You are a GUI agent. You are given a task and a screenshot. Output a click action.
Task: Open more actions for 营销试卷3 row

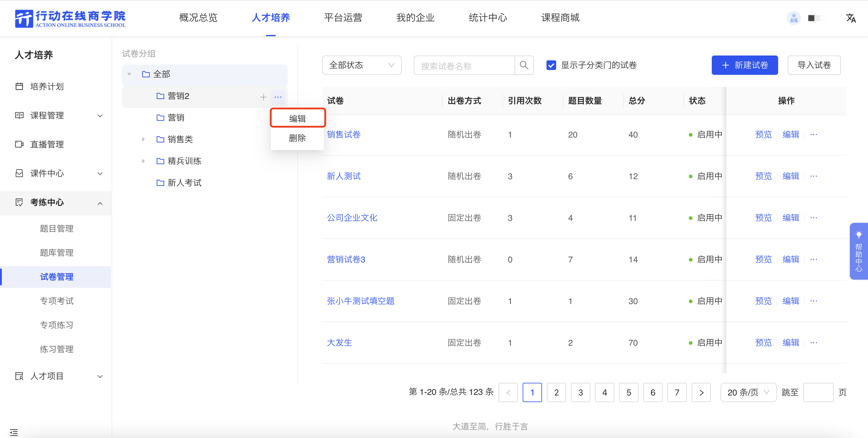point(813,259)
